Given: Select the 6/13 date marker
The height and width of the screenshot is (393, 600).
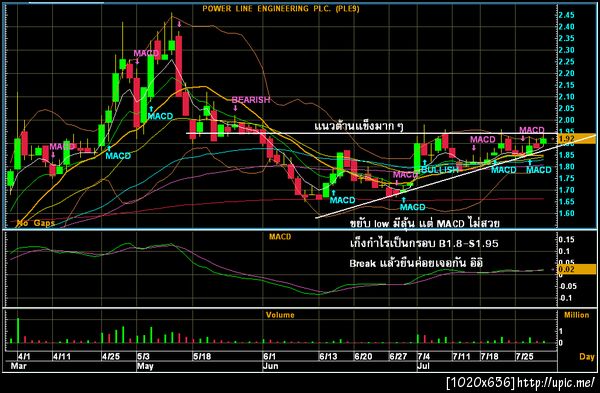Looking at the screenshot, I should coord(328,357).
